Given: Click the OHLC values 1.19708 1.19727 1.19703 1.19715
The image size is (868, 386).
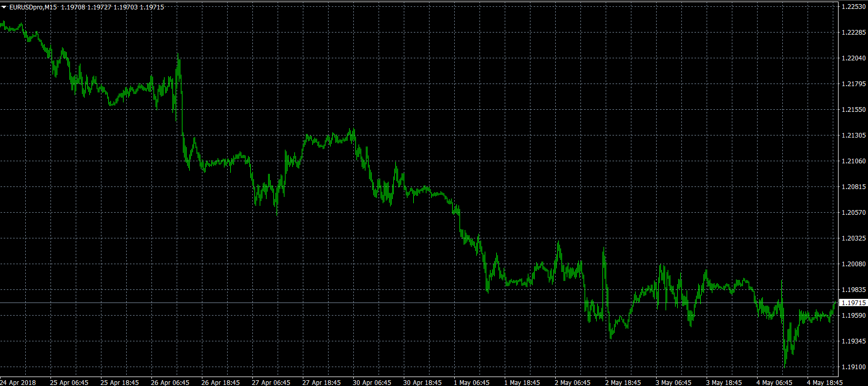Looking at the screenshot, I should pos(113,7).
